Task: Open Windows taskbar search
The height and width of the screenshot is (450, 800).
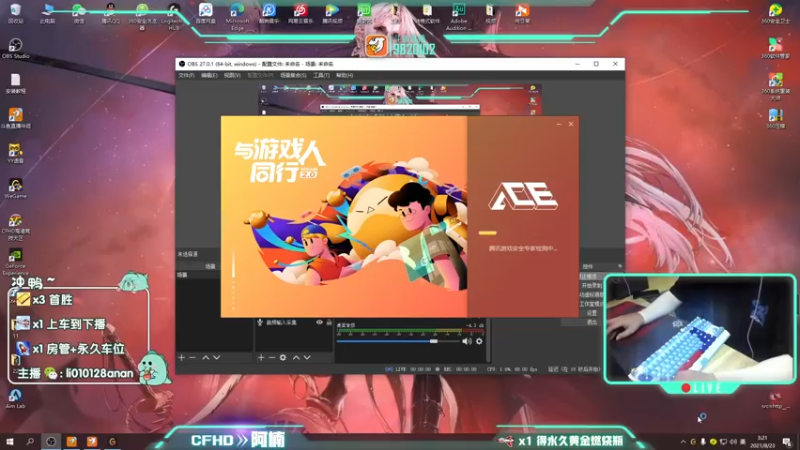Action: pos(30,441)
